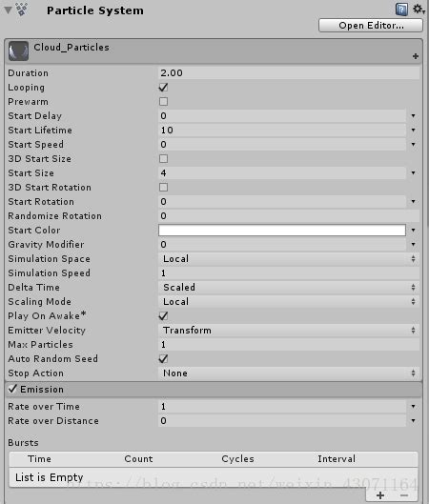Open the Emitter Velocity dropdown

pyautogui.click(x=289, y=330)
